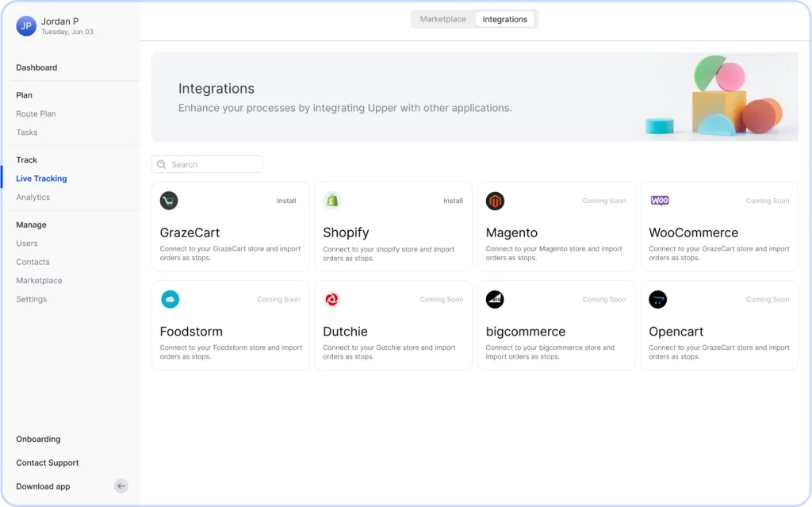Viewport: 812px width, 507px height.
Task: Click "Connect to your bigcommerce store" description
Action: pos(550,352)
